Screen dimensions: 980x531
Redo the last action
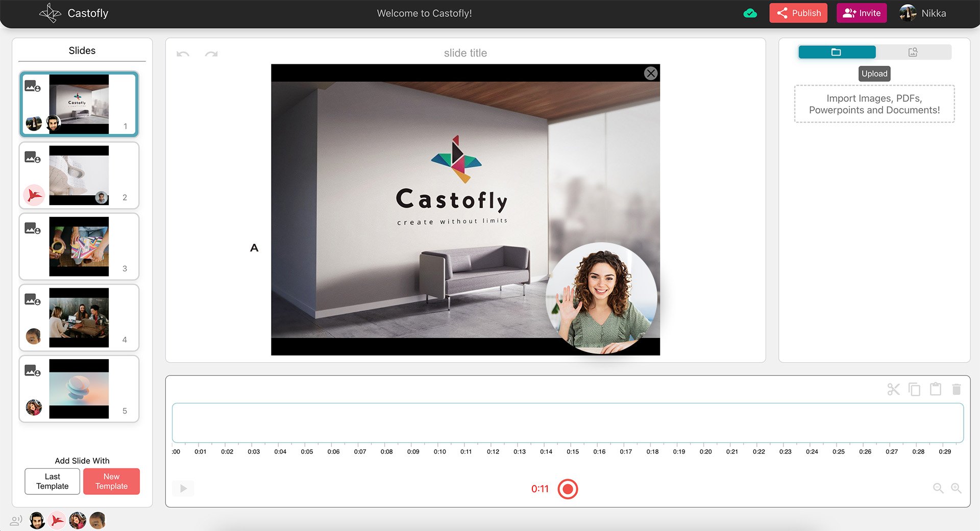(211, 54)
